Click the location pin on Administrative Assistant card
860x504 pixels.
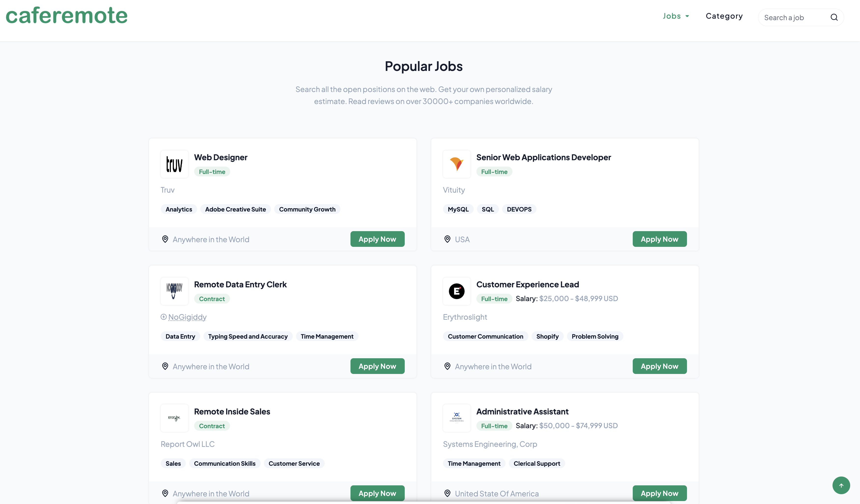click(x=447, y=493)
